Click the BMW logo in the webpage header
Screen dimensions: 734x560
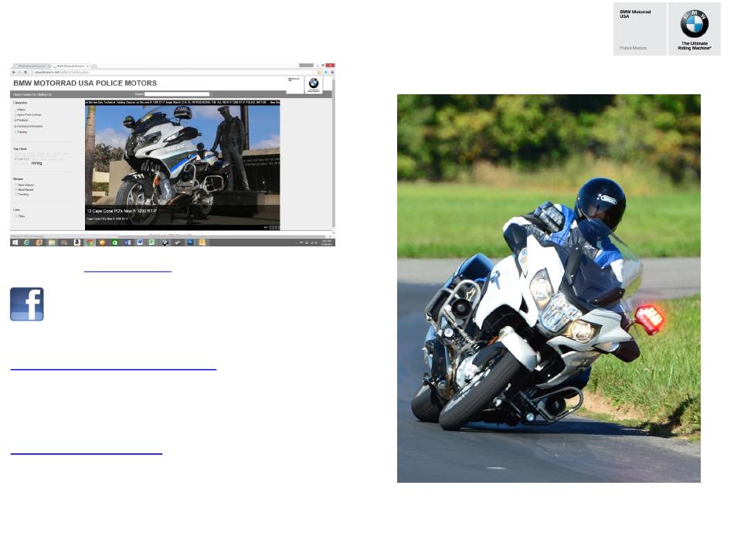tap(314, 83)
